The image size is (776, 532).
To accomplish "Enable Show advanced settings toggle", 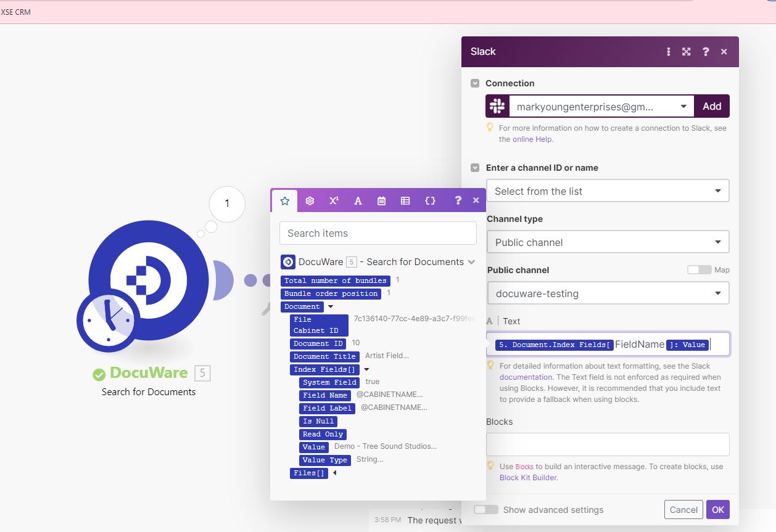I will pyautogui.click(x=486, y=510).
